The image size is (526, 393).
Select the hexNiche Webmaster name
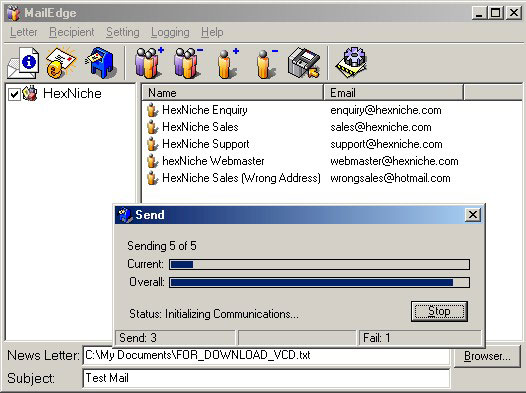[213, 161]
